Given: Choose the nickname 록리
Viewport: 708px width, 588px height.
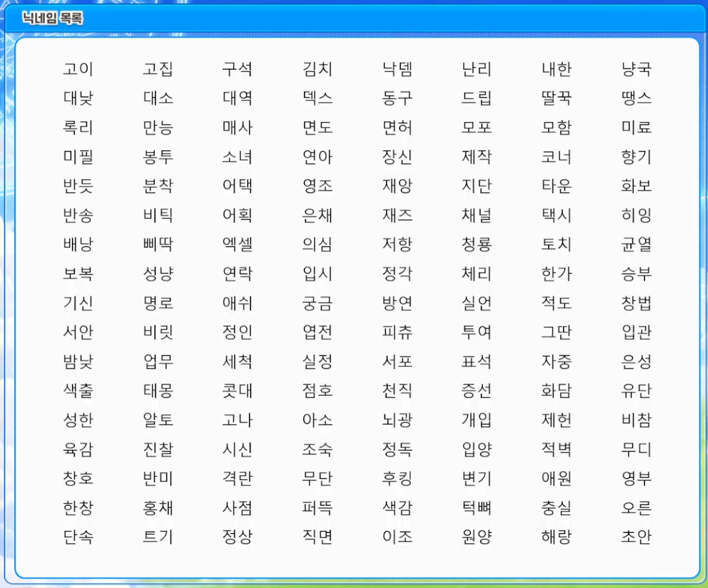Looking at the screenshot, I should (x=78, y=128).
